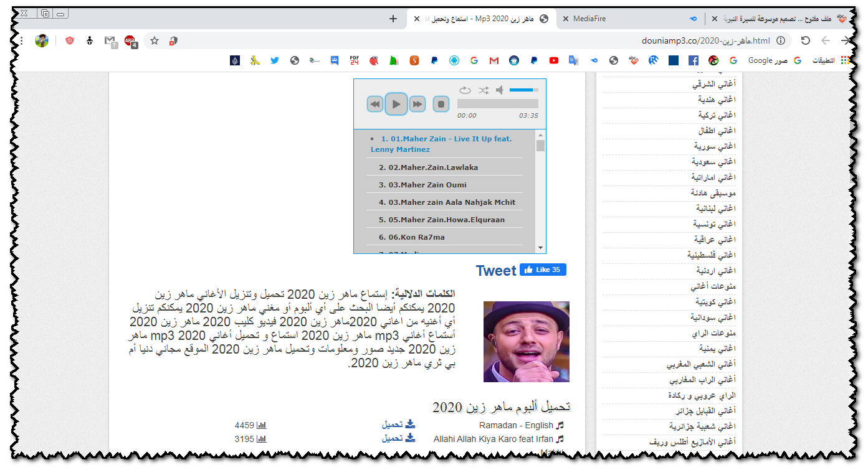The width and height of the screenshot is (868, 470).
Task: Adjust the blue volume slider
Action: (x=523, y=90)
